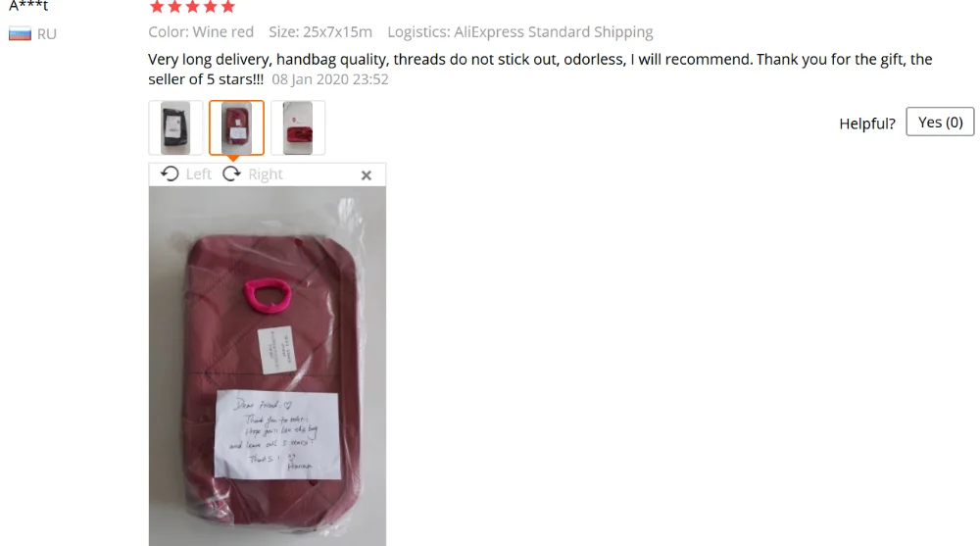Click the enlarged packaged bag photo
Image resolution: width=980 pixels, height=546 pixels.
[x=268, y=366]
